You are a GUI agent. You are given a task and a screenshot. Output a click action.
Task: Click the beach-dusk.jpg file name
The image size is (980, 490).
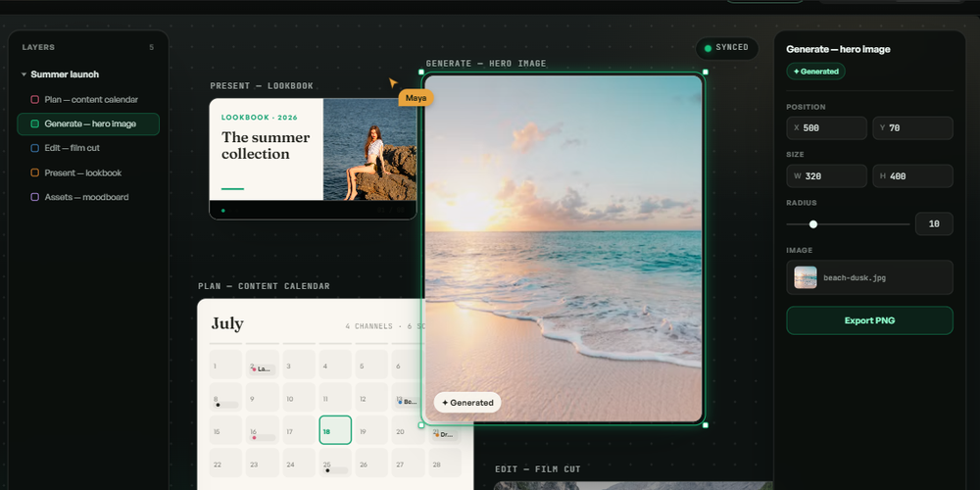[x=855, y=277]
